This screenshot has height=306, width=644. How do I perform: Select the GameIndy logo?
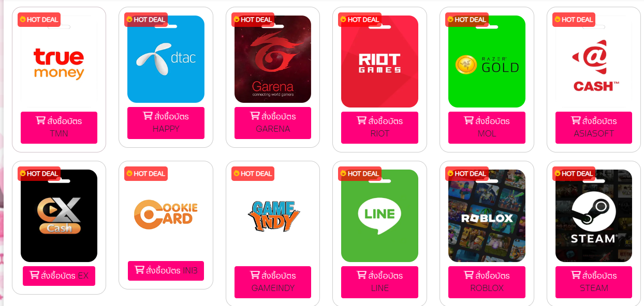pos(273,216)
